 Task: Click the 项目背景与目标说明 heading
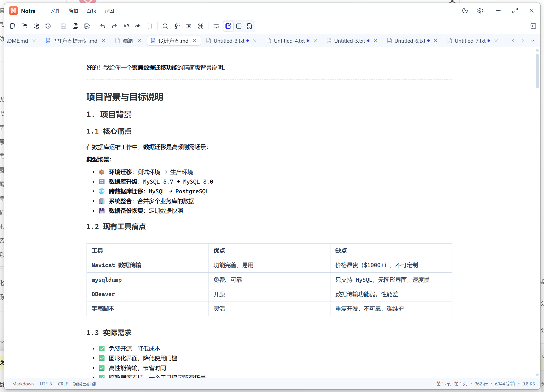[x=125, y=97]
